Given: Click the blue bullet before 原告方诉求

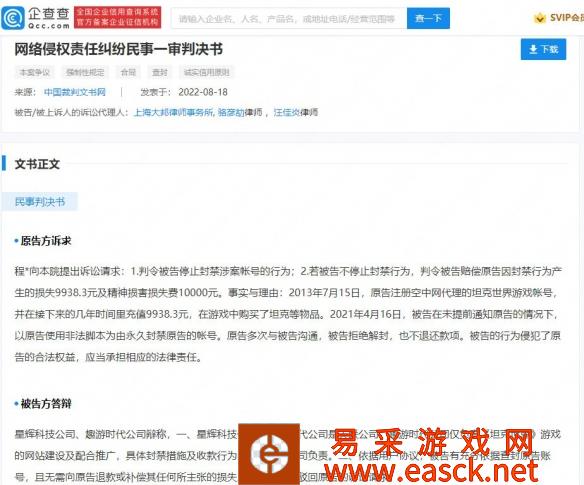Looking at the screenshot, I should pyautogui.click(x=16, y=241).
